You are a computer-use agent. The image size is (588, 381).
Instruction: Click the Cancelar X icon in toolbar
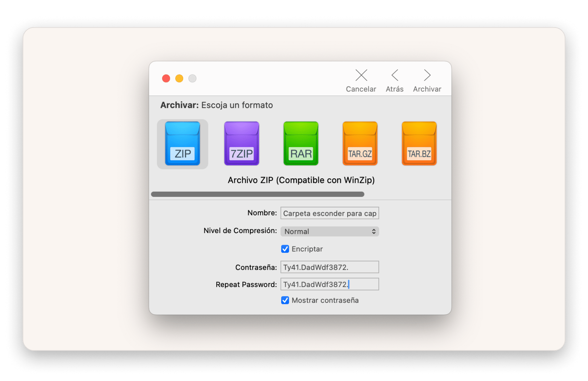(x=361, y=75)
